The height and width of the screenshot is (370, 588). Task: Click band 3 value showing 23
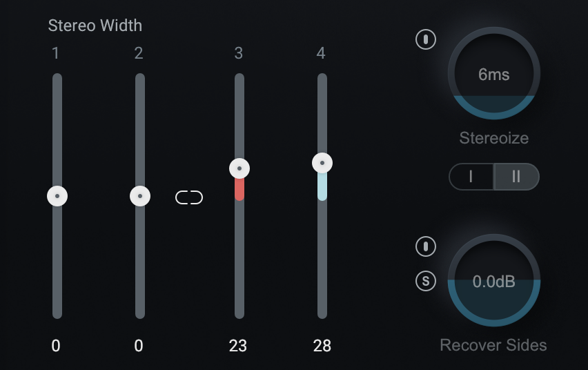[238, 346]
